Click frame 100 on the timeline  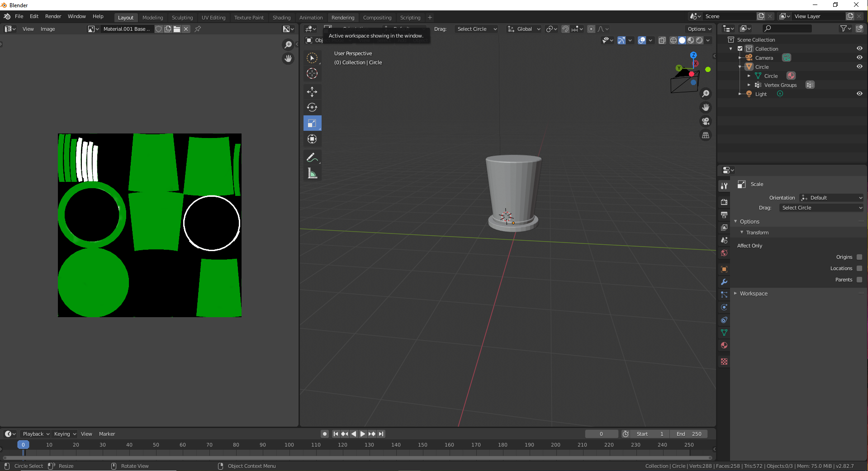289,445
